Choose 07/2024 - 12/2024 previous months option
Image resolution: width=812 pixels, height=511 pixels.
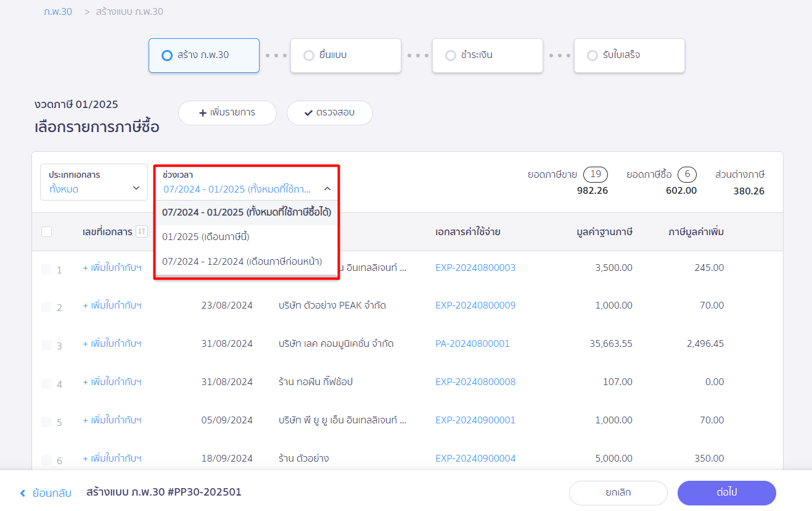242,261
